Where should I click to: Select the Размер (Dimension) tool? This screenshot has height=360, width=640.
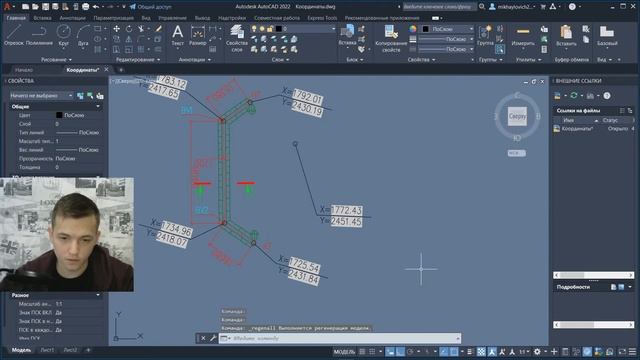click(x=198, y=35)
